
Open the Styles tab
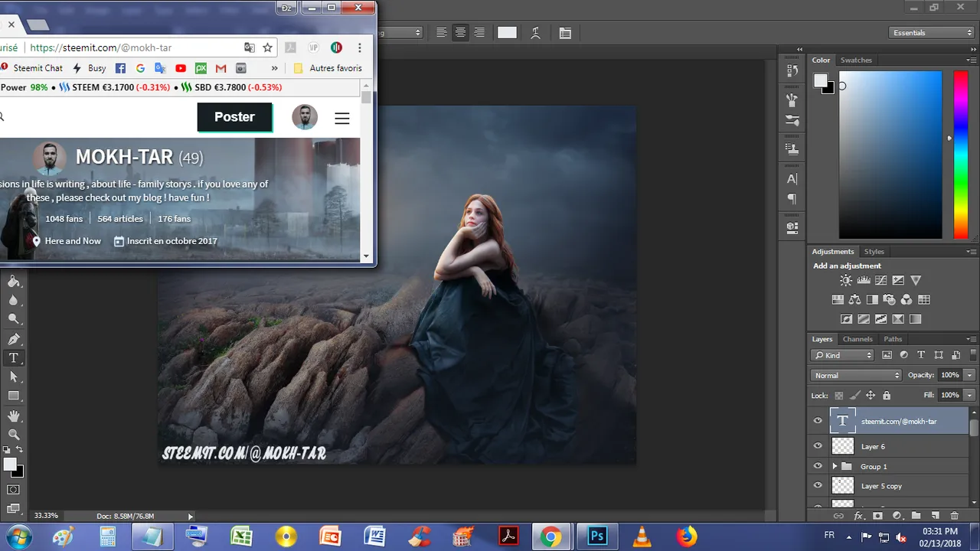point(874,251)
